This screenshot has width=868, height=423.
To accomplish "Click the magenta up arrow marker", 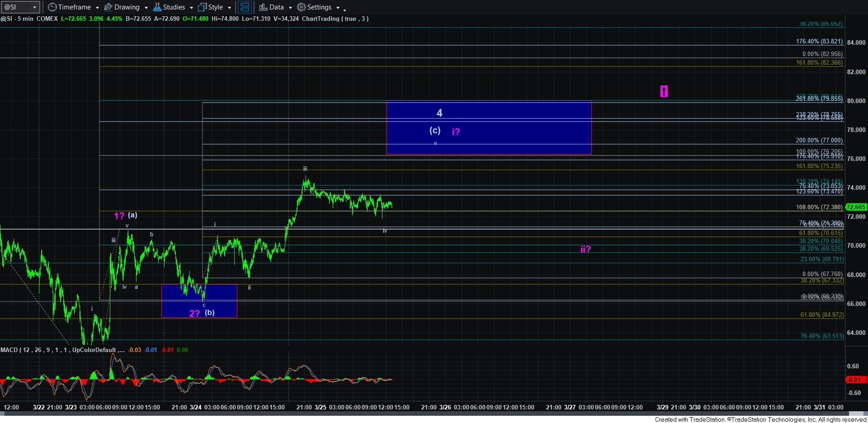I will pyautogui.click(x=664, y=91).
